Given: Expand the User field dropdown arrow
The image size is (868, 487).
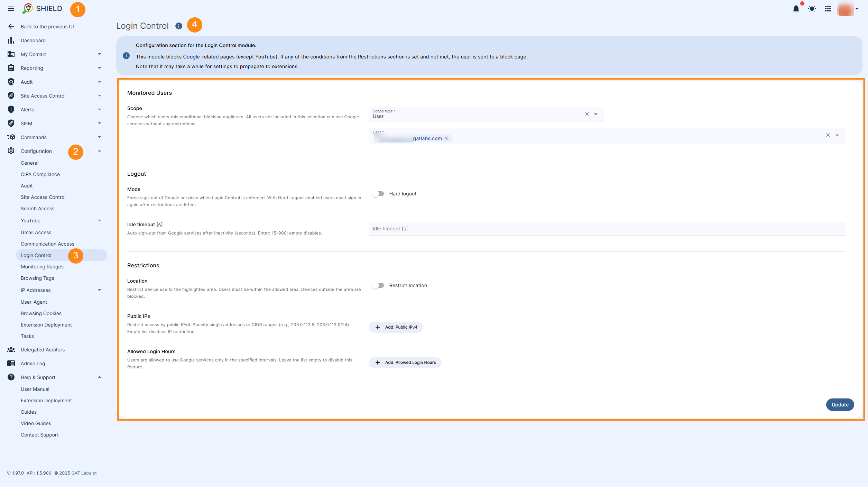Looking at the screenshot, I should point(837,136).
